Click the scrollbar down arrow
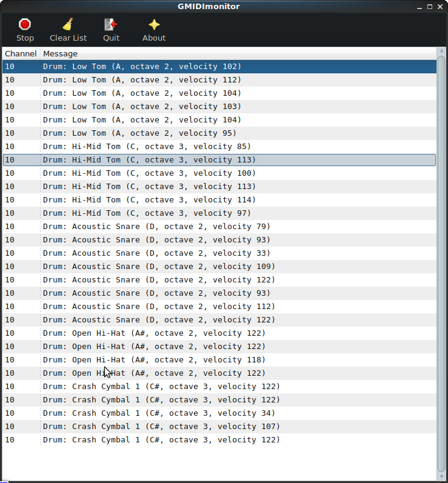The image size is (448, 483). [x=441, y=476]
